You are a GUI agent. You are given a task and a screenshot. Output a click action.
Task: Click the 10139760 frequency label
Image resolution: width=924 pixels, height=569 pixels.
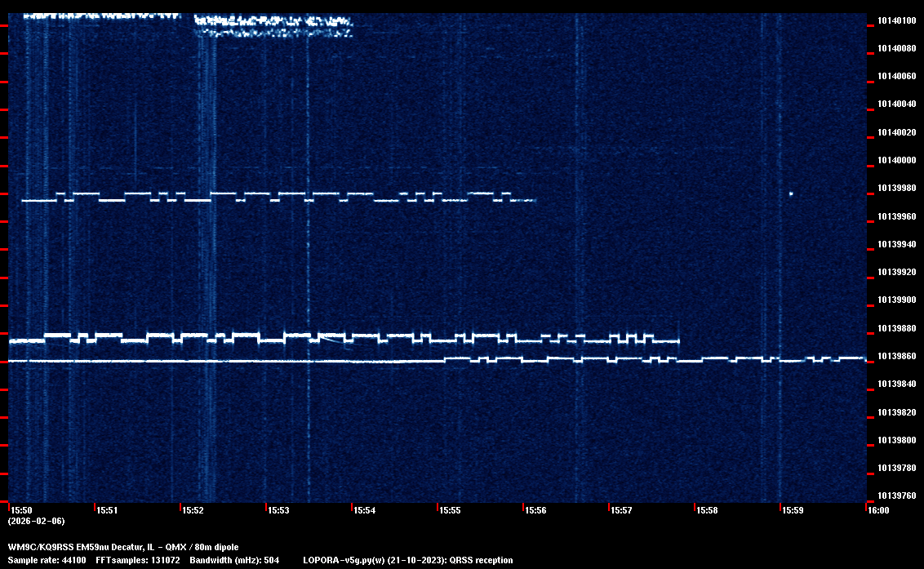(x=895, y=496)
